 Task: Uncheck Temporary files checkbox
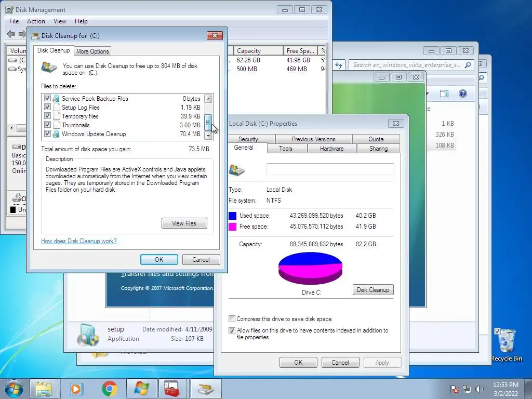[x=47, y=116]
